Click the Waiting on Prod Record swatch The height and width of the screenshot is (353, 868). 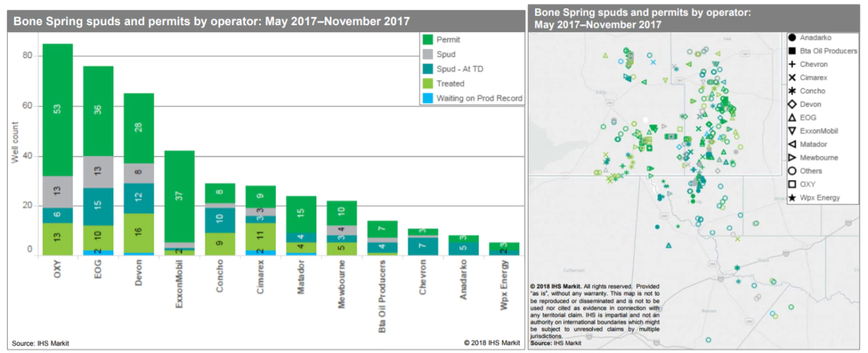click(427, 98)
